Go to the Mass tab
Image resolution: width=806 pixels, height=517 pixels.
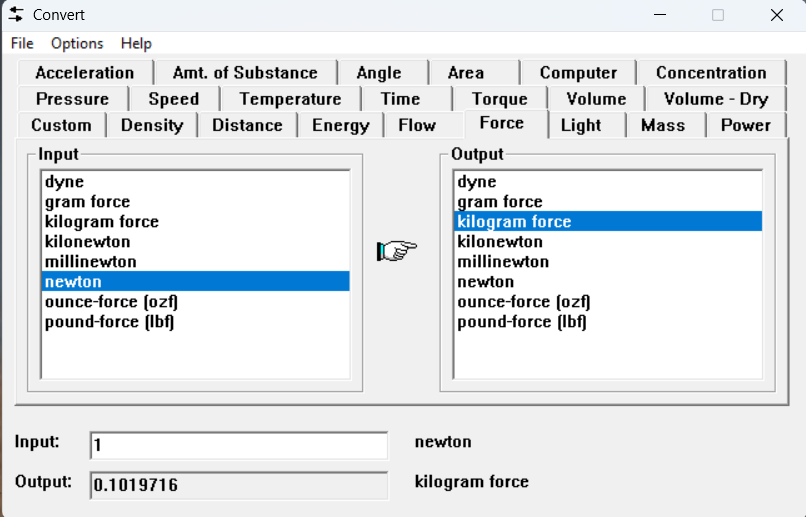pyautogui.click(x=663, y=125)
